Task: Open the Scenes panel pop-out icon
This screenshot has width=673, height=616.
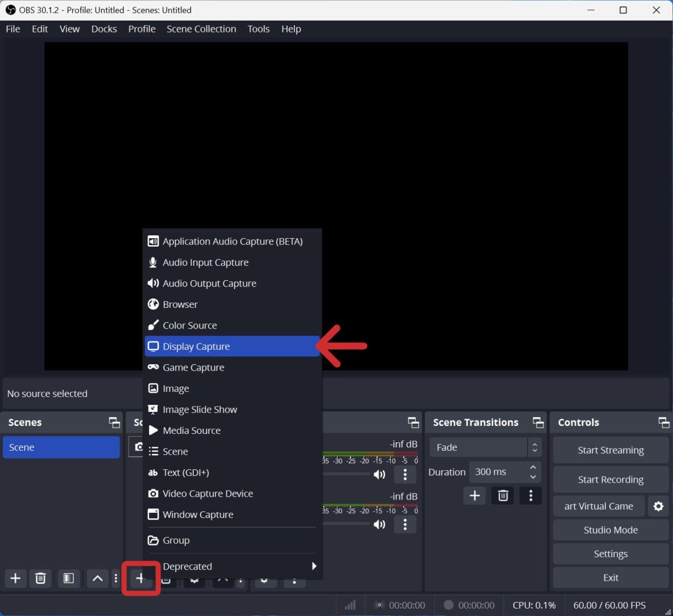Action: 114,422
